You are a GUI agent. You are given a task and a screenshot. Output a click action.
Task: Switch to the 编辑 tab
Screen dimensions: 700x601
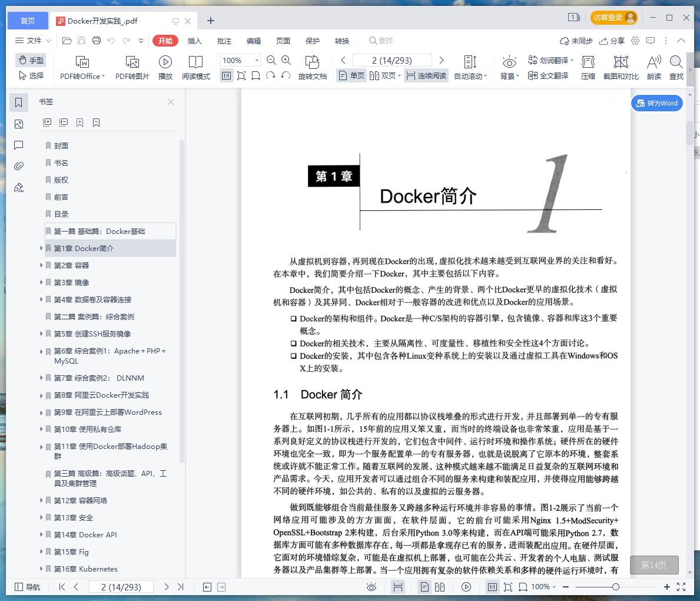tap(254, 41)
